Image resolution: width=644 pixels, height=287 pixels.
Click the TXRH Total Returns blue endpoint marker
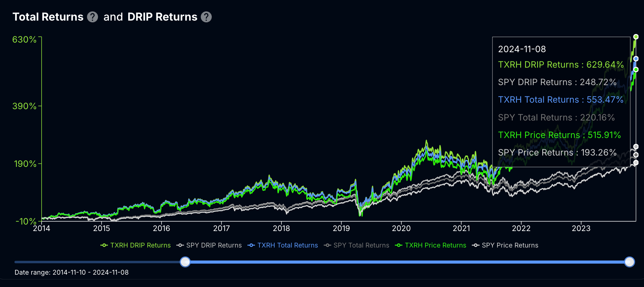tap(636, 59)
